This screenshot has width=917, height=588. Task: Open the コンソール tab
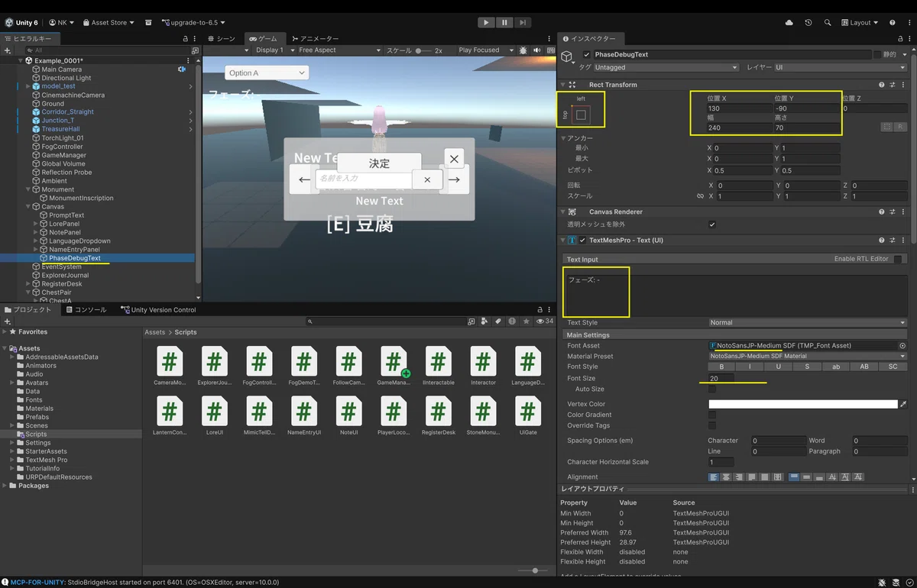[x=86, y=310]
